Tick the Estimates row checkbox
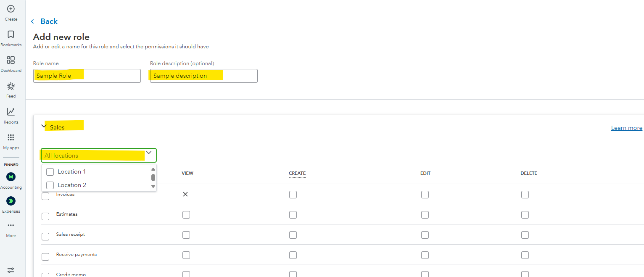This screenshot has width=644, height=277. coord(45,216)
